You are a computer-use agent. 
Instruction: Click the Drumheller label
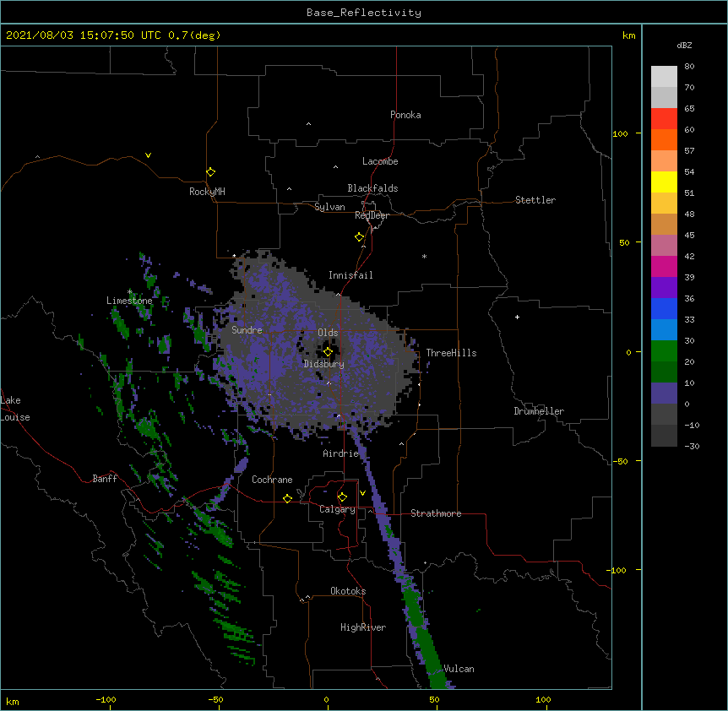pyautogui.click(x=539, y=411)
